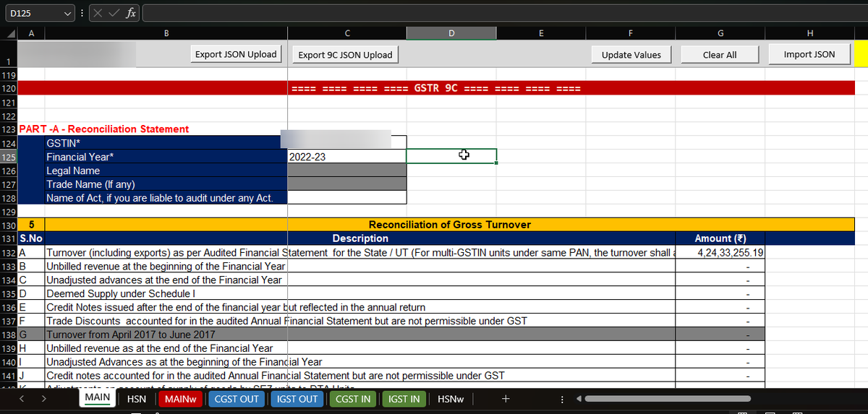Click 'Trade Discounts accounted for' row text

[x=287, y=321]
